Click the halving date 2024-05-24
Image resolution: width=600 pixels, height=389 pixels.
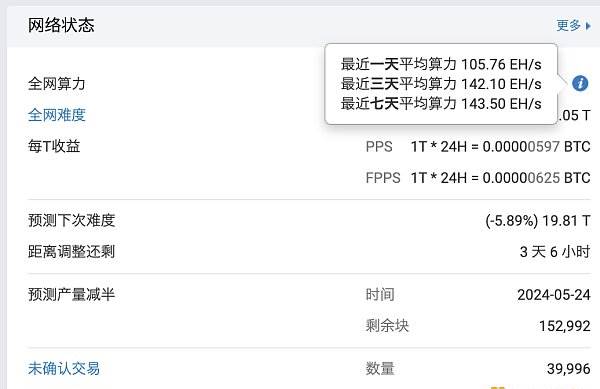coord(554,295)
